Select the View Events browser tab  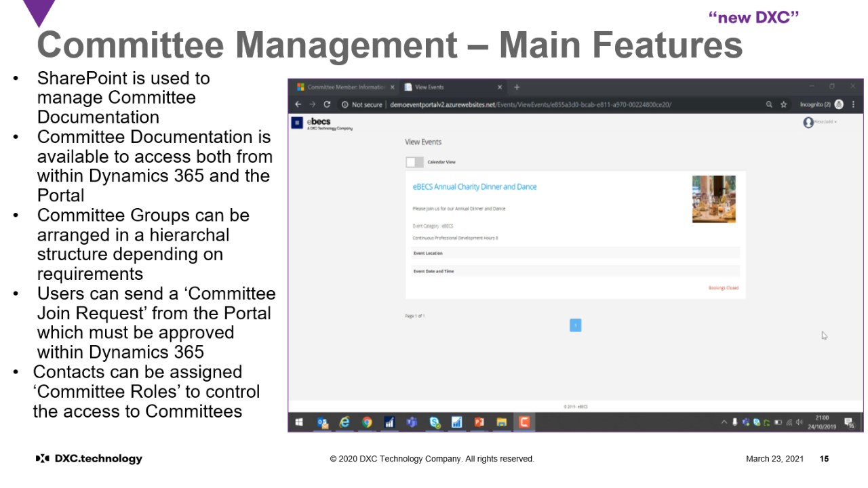pyautogui.click(x=453, y=87)
